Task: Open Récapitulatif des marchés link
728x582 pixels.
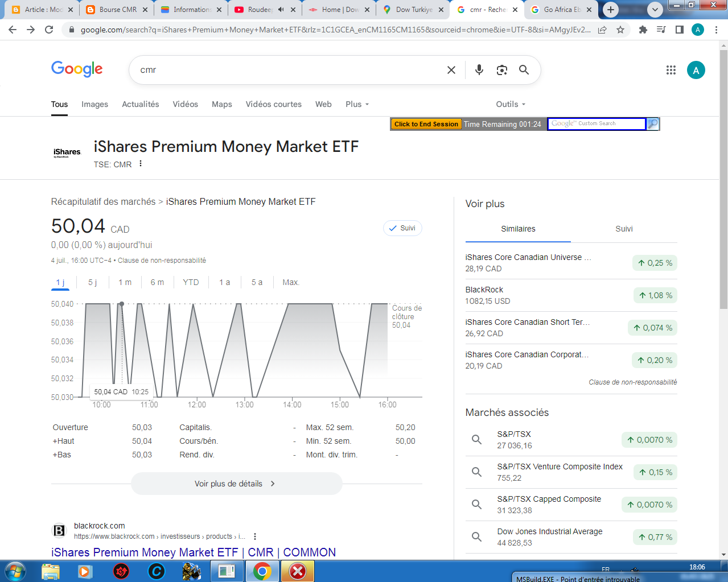Action: tap(103, 201)
